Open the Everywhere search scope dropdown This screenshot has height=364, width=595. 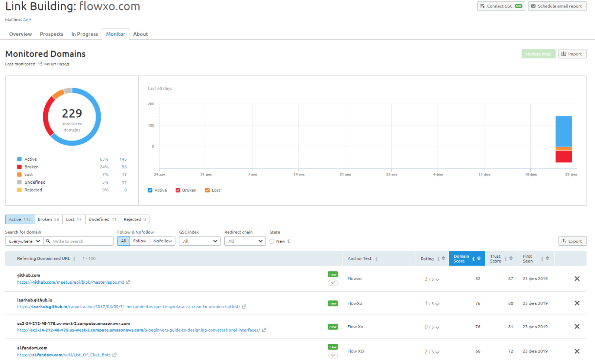click(24, 241)
